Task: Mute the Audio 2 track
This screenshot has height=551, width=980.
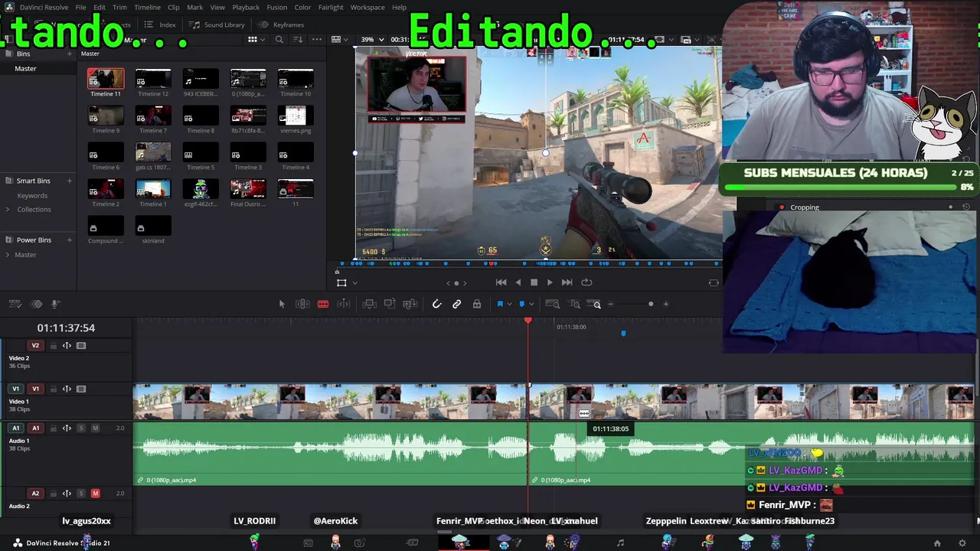Action: (x=96, y=494)
